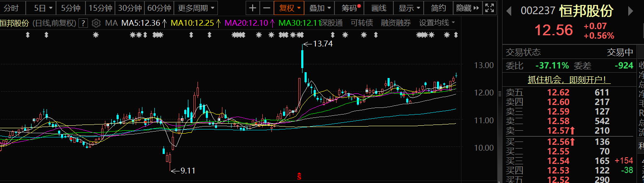Viewport: 644px width, 183px height.
Task: Expand the 叠加 overlay dropdown
Action: coord(321,7)
